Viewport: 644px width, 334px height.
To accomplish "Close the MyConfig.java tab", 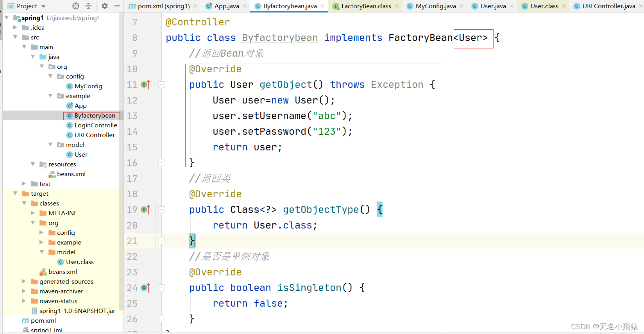I will click(462, 6).
